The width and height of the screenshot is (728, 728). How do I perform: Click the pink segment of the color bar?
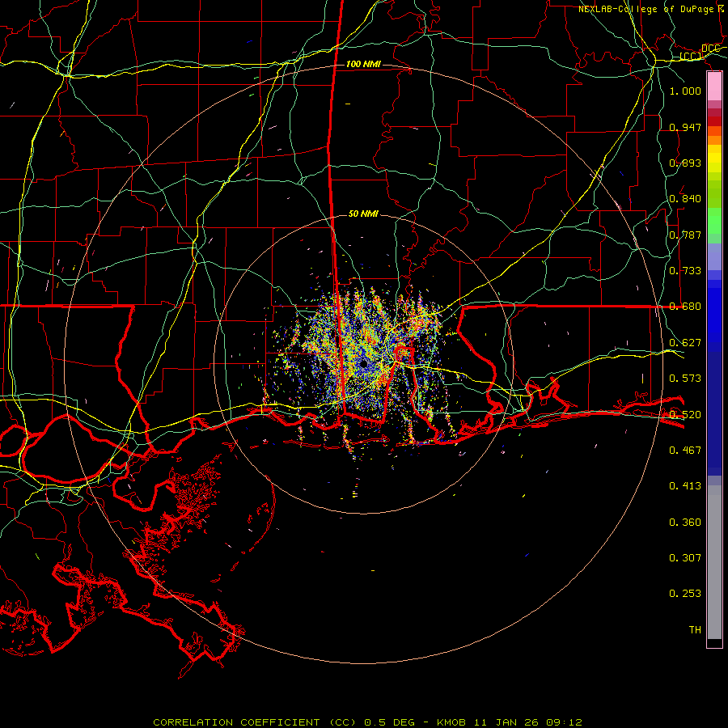(x=714, y=87)
